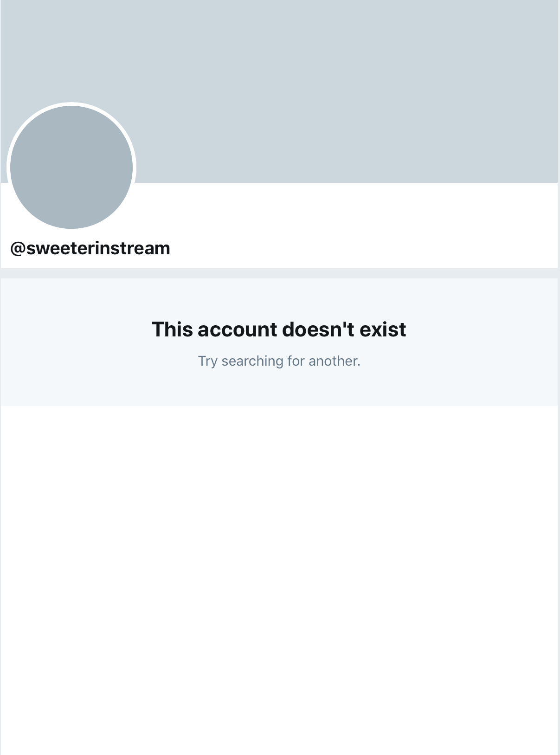
Task: Click the empty white area below the message
Action: click(x=279, y=580)
